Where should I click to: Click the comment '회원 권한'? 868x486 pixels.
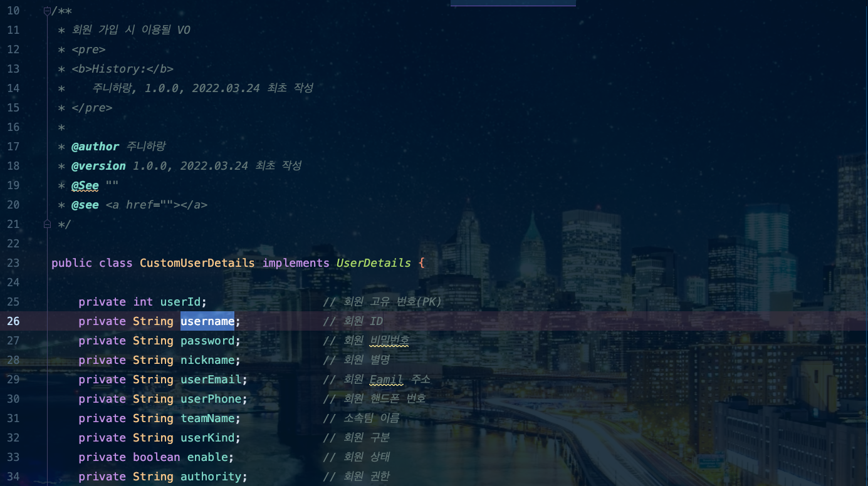(367, 477)
